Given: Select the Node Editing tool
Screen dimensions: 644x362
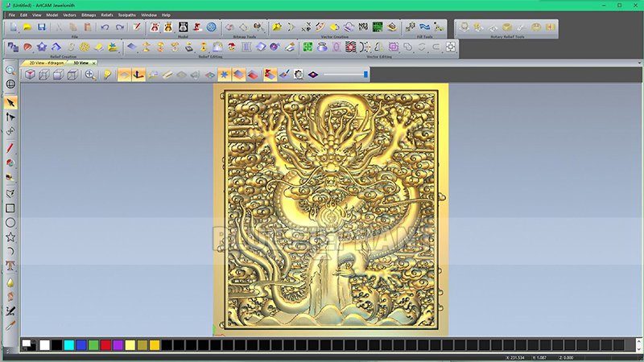Looking at the screenshot, I should (10, 117).
